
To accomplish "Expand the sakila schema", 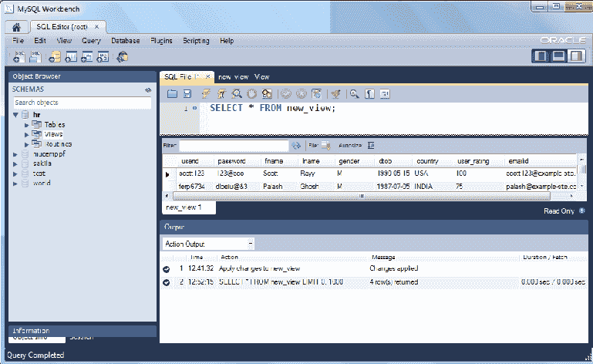I will click(x=15, y=164).
